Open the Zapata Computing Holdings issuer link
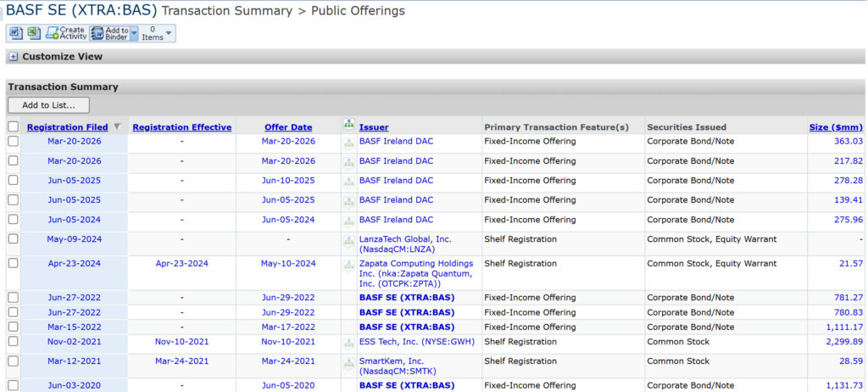This screenshot has width=868, height=392. point(416,273)
